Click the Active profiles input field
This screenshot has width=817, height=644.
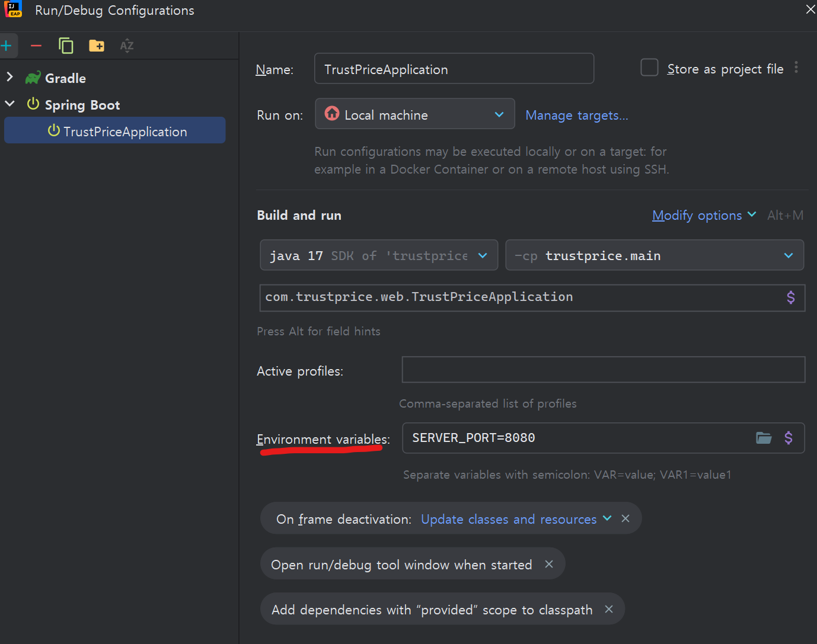click(x=604, y=370)
